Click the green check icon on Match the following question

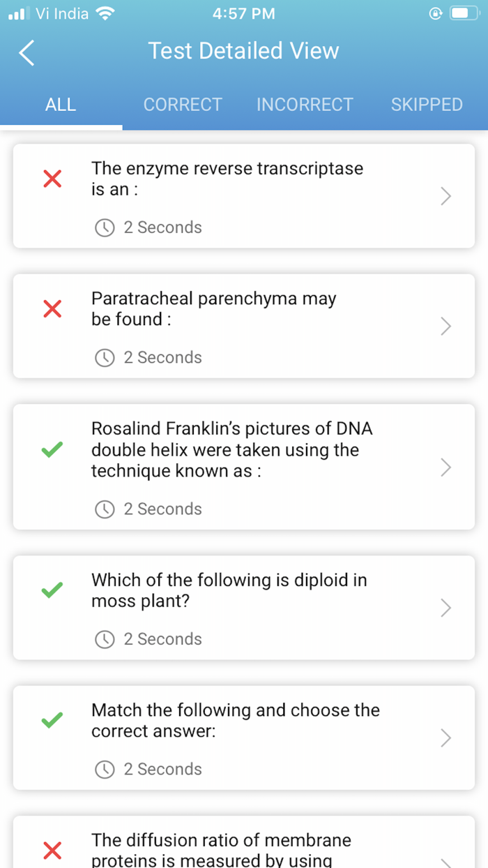point(52,720)
